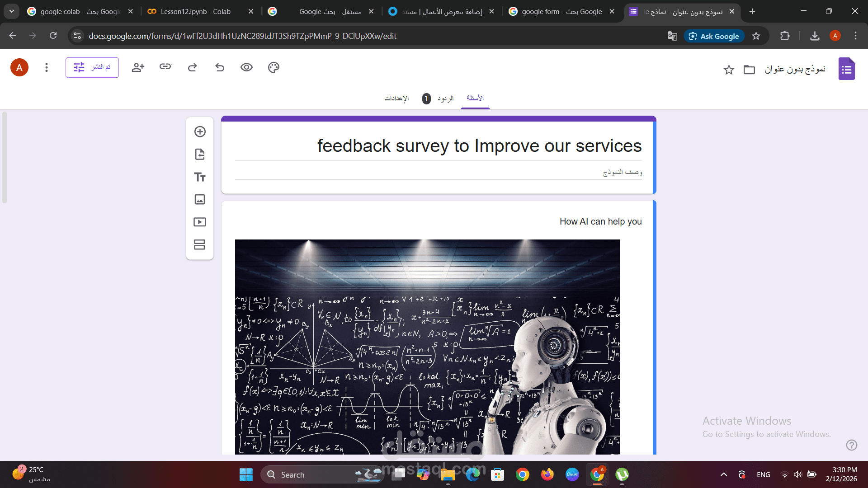This screenshot has height=488, width=868.
Task: Open the Import questions tool
Action: coord(199,154)
